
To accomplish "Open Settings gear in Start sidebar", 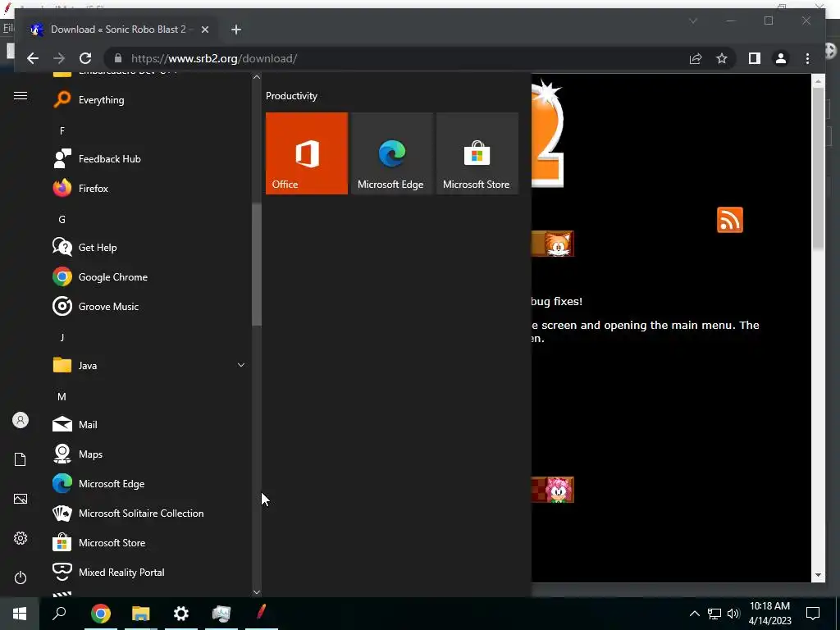I will pyautogui.click(x=21, y=538).
